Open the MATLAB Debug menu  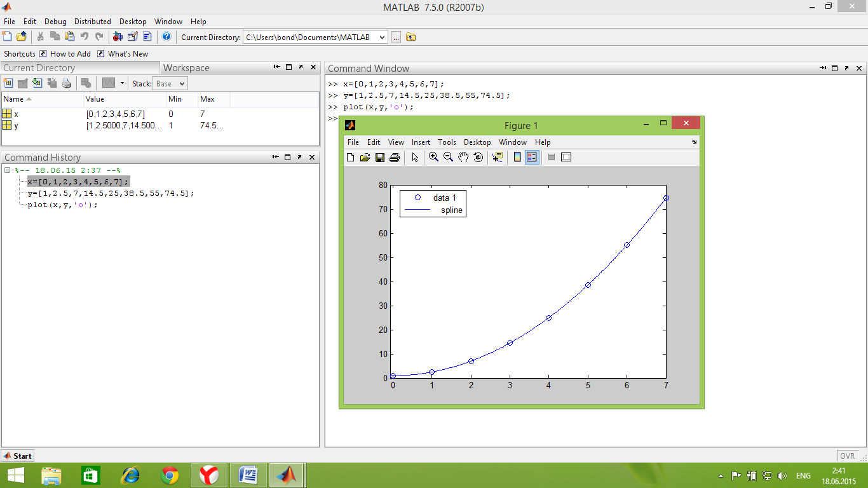(55, 22)
